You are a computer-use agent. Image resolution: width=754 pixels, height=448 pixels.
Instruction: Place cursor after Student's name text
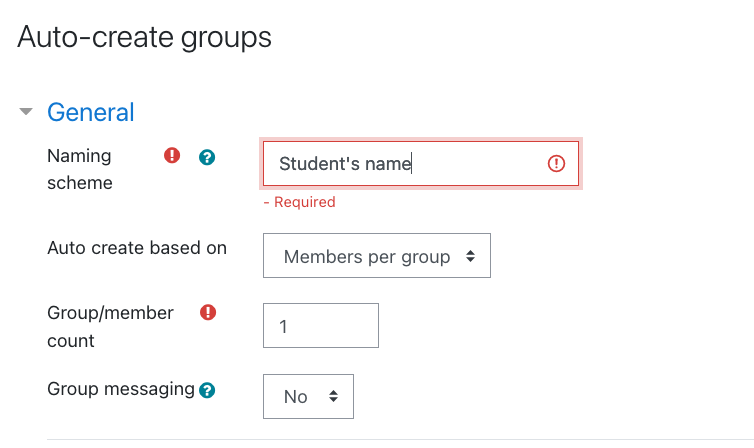pos(412,163)
